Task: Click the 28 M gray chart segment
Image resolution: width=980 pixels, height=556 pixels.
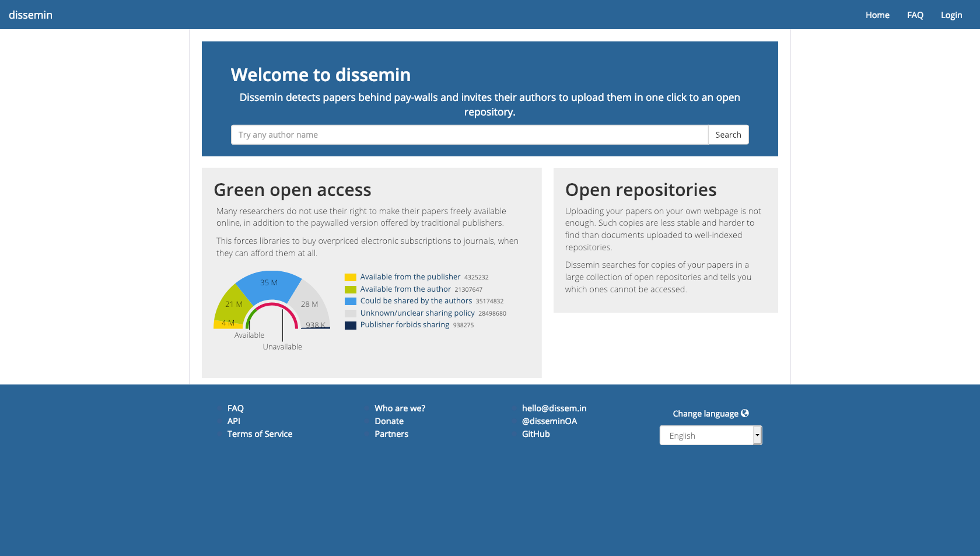Action: pos(309,304)
